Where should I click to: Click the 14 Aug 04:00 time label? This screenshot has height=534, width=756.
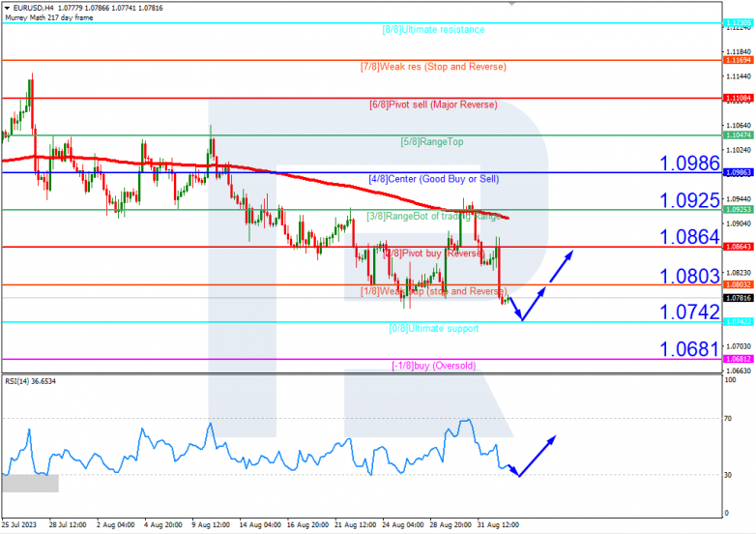click(260, 525)
